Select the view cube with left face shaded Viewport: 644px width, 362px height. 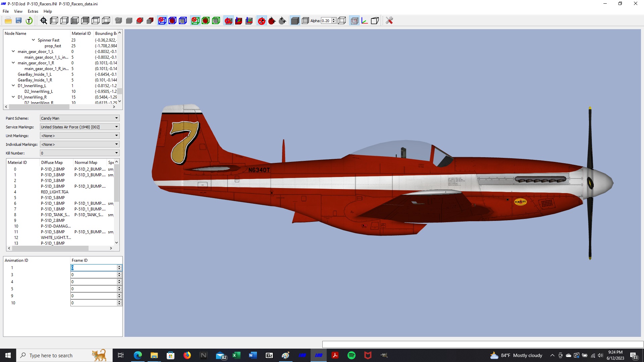tap(54, 21)
